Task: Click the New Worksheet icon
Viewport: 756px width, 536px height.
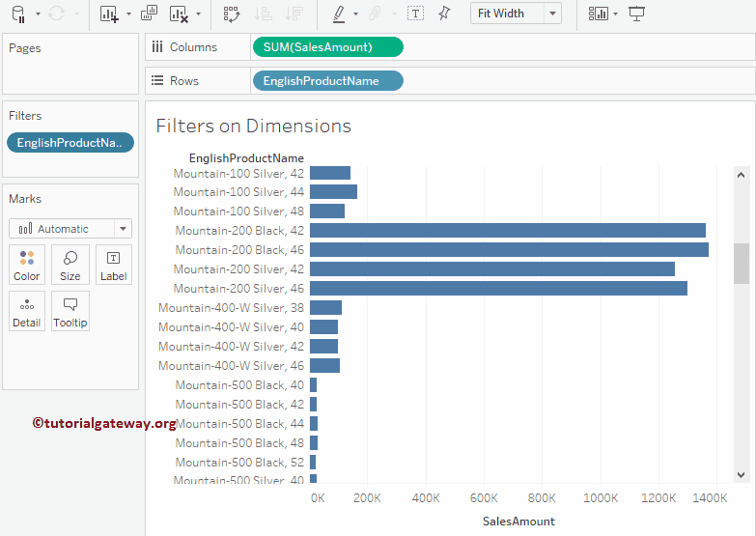Action: [109, 14]
